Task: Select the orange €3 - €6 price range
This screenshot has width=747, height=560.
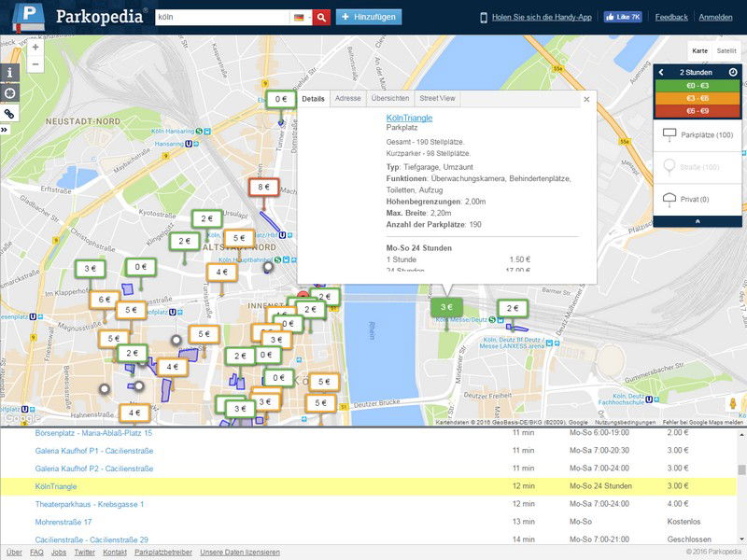Action: point(698,99)
